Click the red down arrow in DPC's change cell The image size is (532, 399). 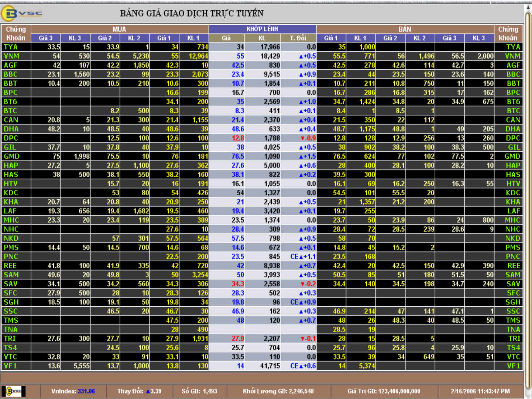coord(302,138)
